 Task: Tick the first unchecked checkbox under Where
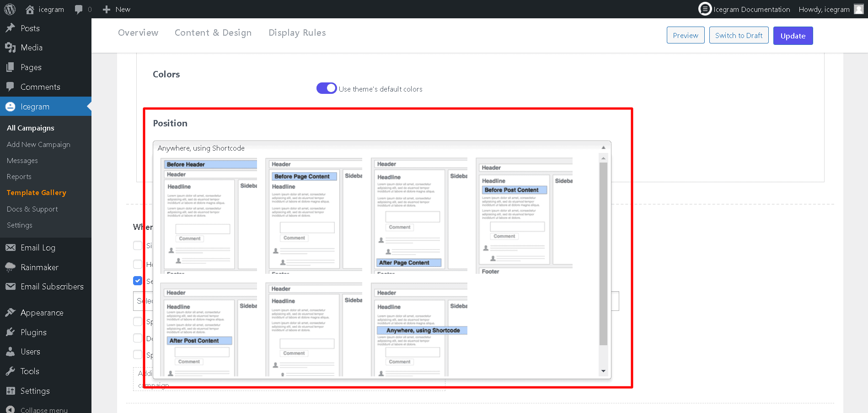pos(137,245)
